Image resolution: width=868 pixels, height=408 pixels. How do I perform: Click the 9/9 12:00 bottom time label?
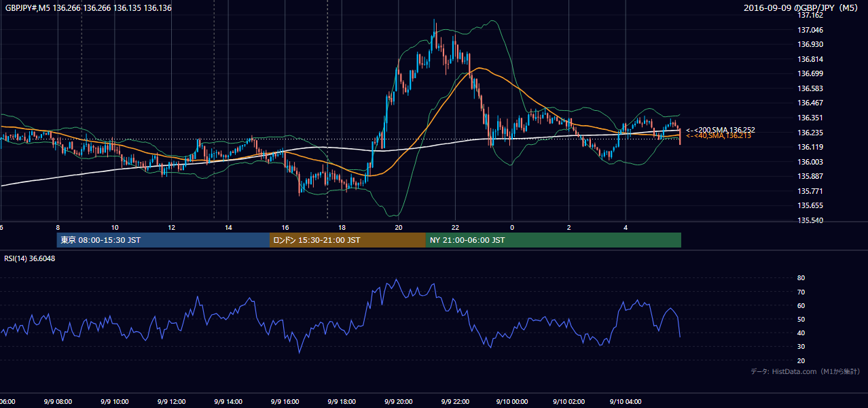coord(171,402)
